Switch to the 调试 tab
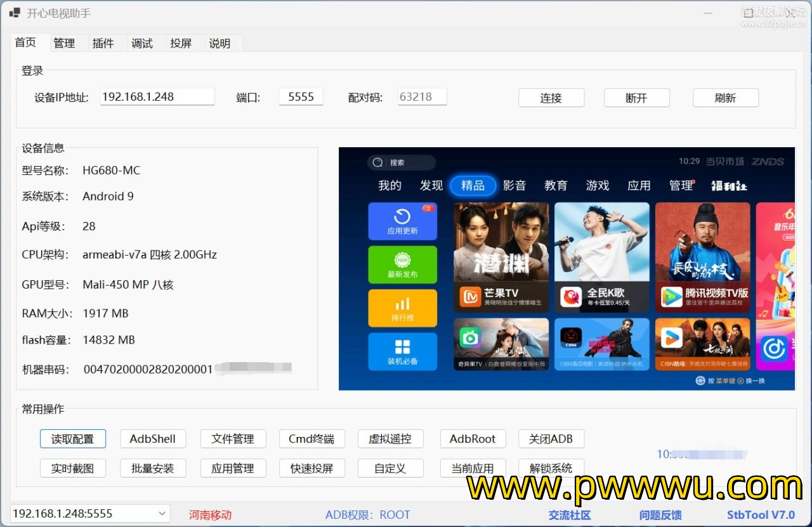 pyautogui.click(x=141, y=43)
